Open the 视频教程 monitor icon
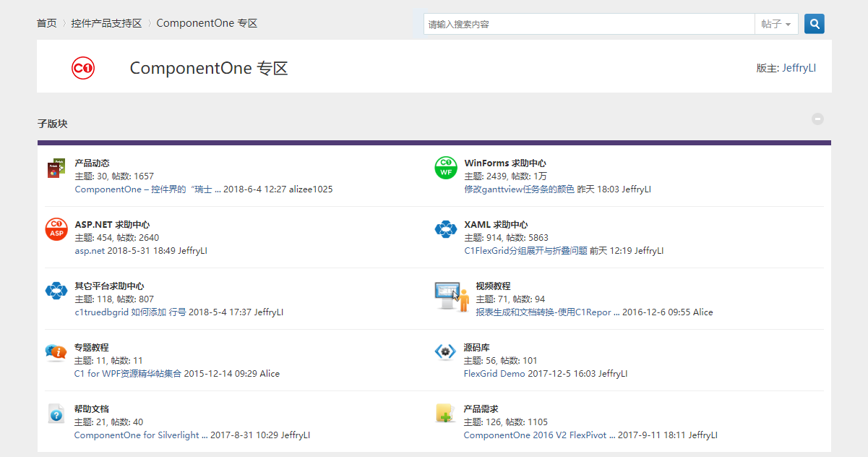This screenshot has width=868, height=457. pos(452,296)
